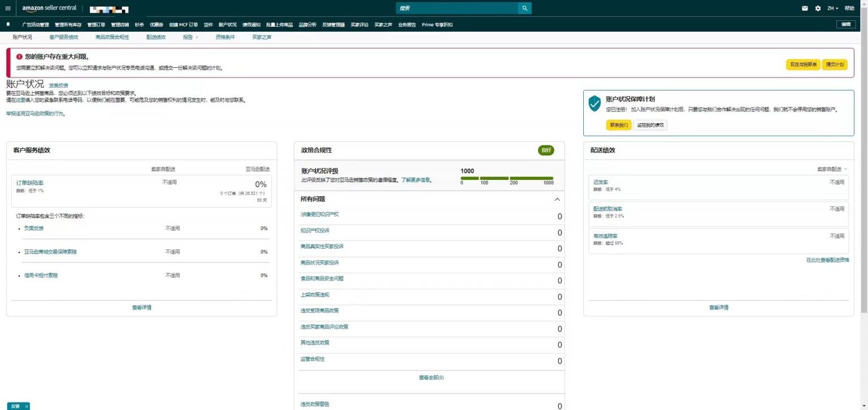Image resolution: width=868 pixels, height=410 pixels.
Task: Click the 在此处查看配送资格 link
Action: [827, 260]
